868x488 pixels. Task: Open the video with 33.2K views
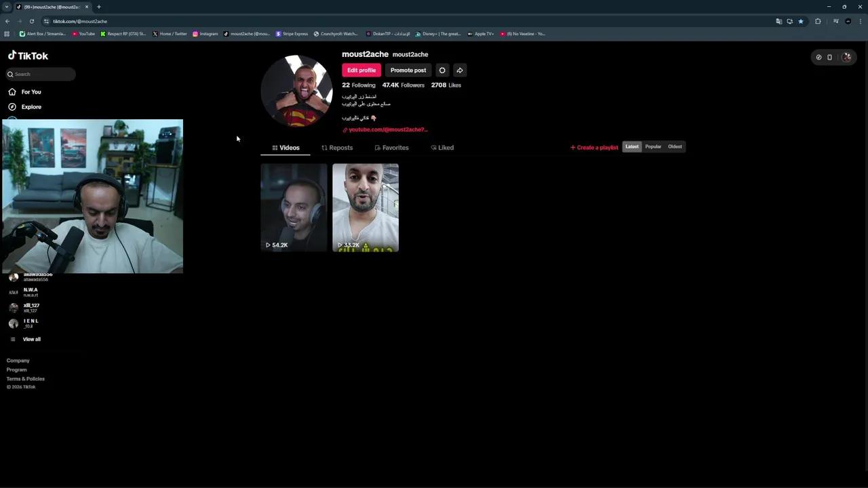tap(366, 207)
